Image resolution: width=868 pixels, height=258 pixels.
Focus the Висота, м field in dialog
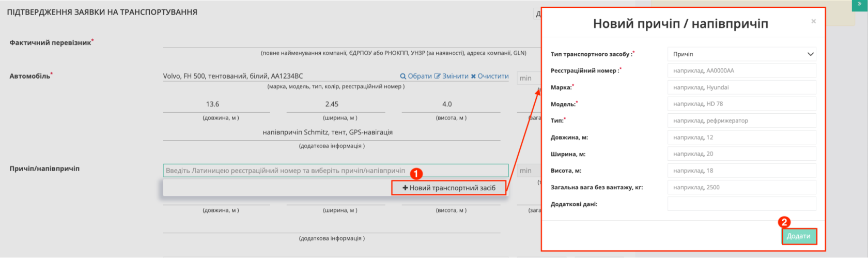[x=741, y=171]
